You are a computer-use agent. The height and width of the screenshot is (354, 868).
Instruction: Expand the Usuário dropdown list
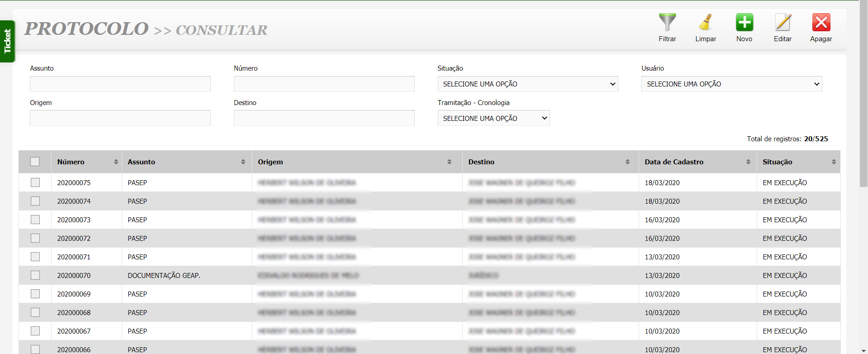pos(731,84)
